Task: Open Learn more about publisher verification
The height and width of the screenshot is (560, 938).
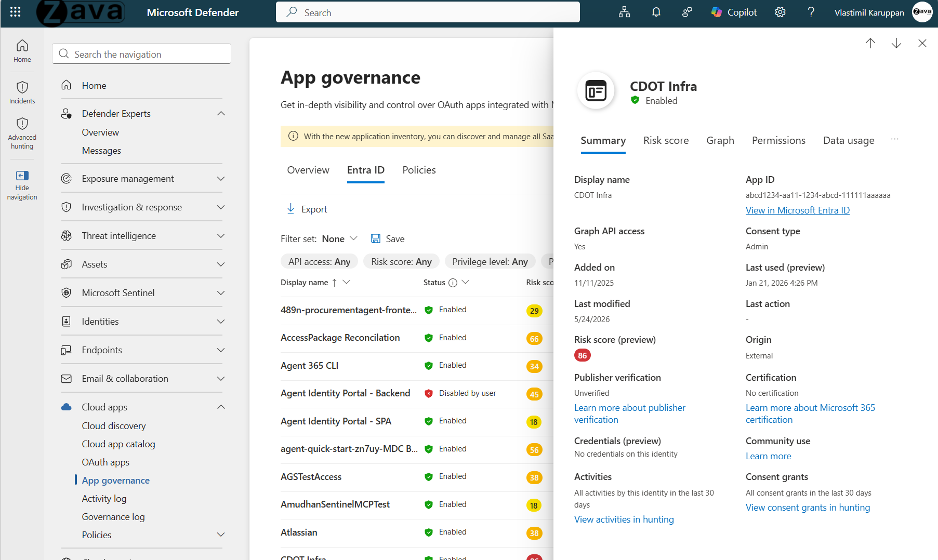Action: tap(630, 414)
